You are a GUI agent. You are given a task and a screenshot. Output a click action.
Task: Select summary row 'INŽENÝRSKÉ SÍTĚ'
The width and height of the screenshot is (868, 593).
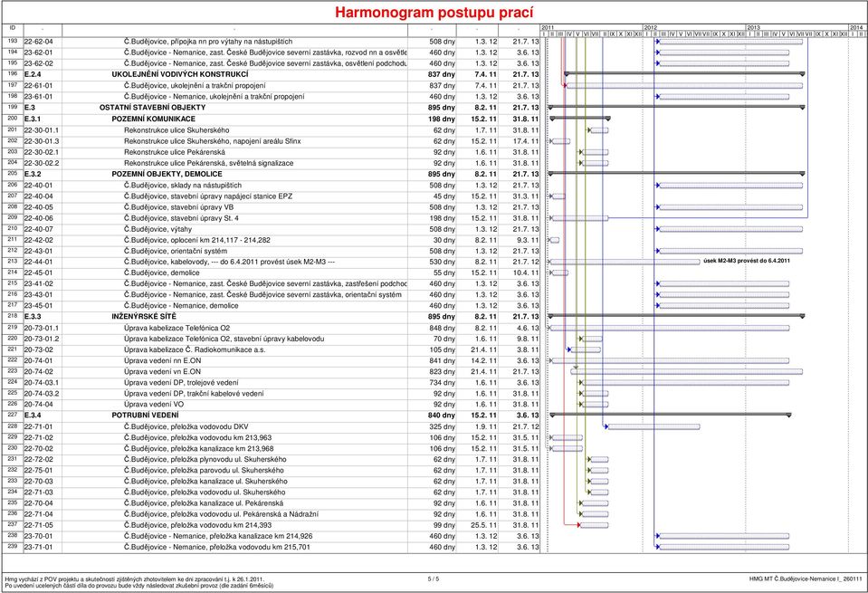click(x=272, y=316)
